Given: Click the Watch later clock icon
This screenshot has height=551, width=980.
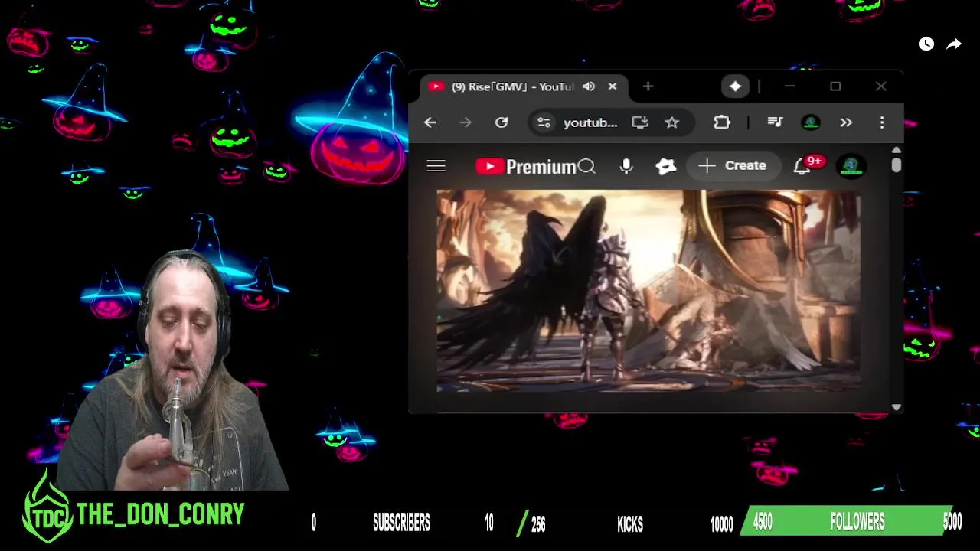Looking at the screenshot, I should click(926, 44).
